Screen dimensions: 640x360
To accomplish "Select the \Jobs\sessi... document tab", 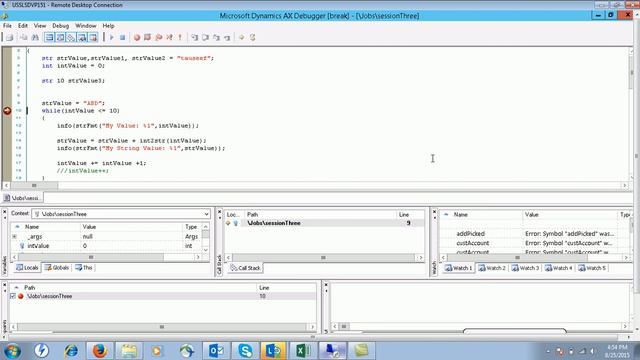I will 22,198.
